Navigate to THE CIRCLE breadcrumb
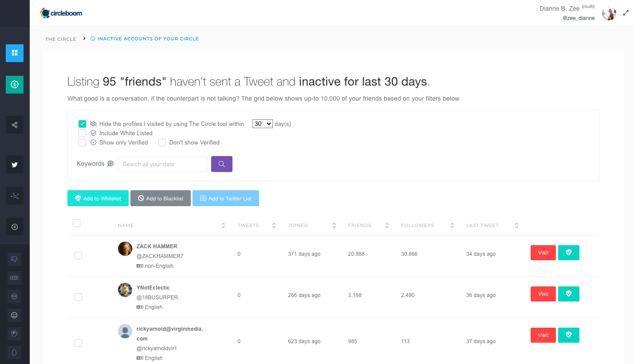 click(x=60, y=39)
